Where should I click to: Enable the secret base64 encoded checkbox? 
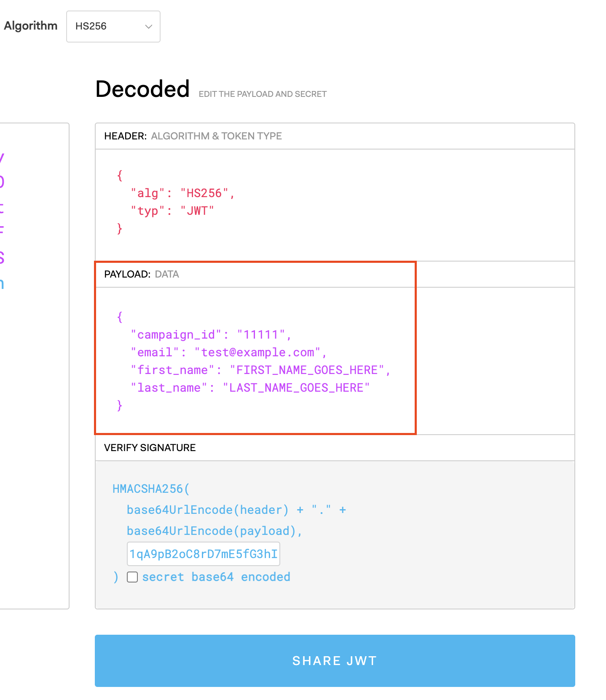coord(132,577)
